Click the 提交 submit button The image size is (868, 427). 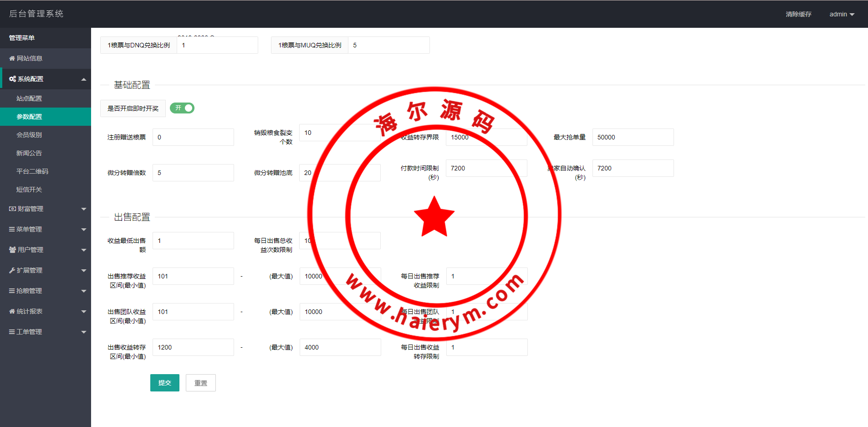164,383
